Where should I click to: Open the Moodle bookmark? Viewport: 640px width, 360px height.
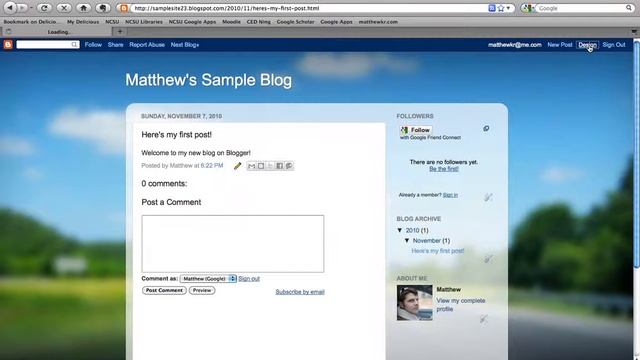pyautogui.click(x=231, y=22)
